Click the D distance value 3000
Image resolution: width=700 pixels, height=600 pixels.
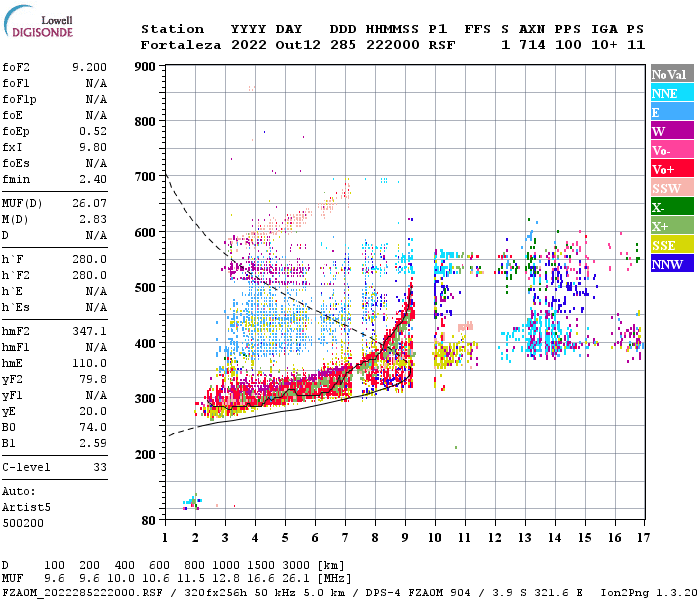coord(296,566)
